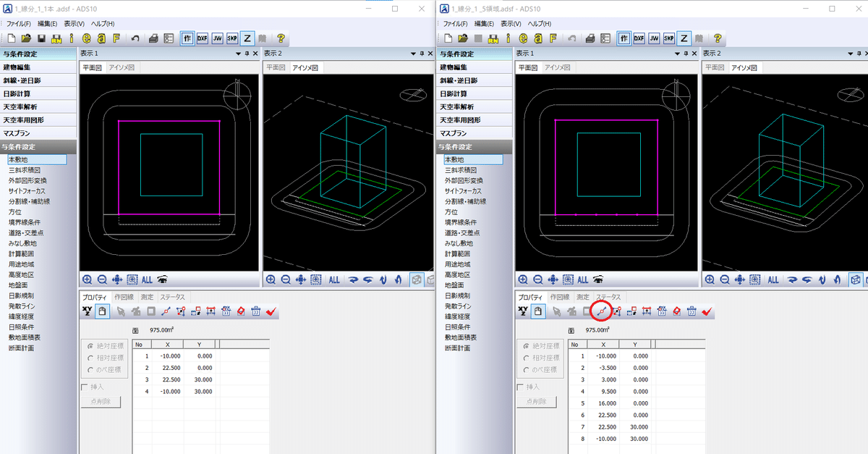
Task: Click 点削除 button in left window
Action: pos(101,401)
